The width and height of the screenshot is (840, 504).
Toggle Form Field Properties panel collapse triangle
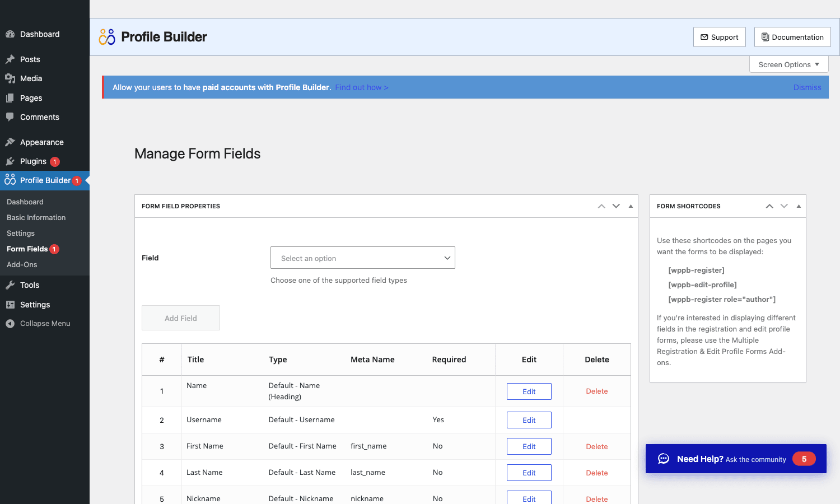click(631, 206)
